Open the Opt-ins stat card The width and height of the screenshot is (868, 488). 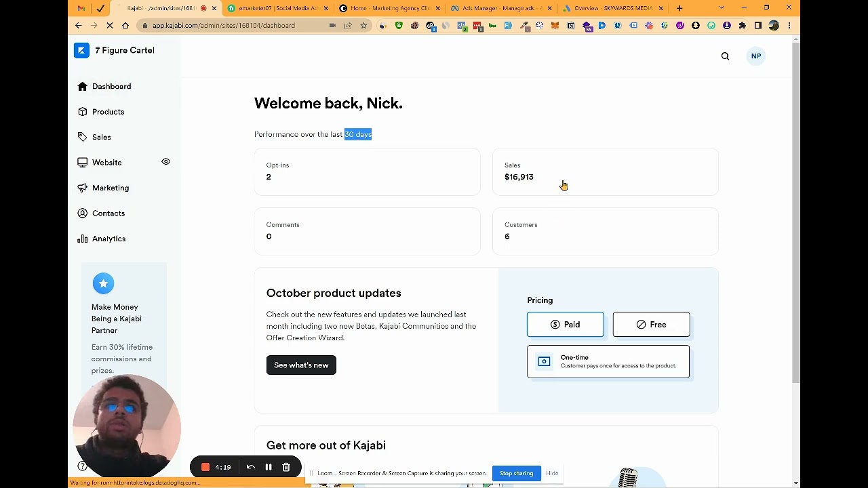click(x=367, y=171)
